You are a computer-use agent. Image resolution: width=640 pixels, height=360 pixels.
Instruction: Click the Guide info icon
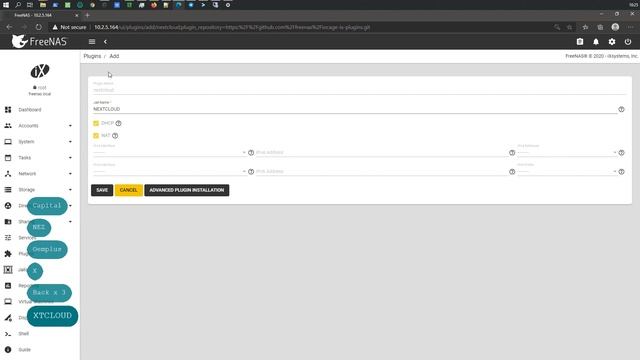tap(8, 350)
